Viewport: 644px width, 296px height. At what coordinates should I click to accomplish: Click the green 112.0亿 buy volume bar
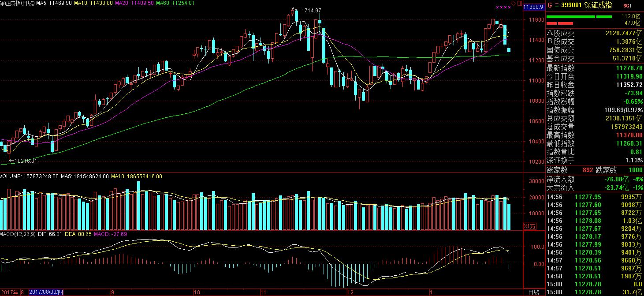click(579, 17)
